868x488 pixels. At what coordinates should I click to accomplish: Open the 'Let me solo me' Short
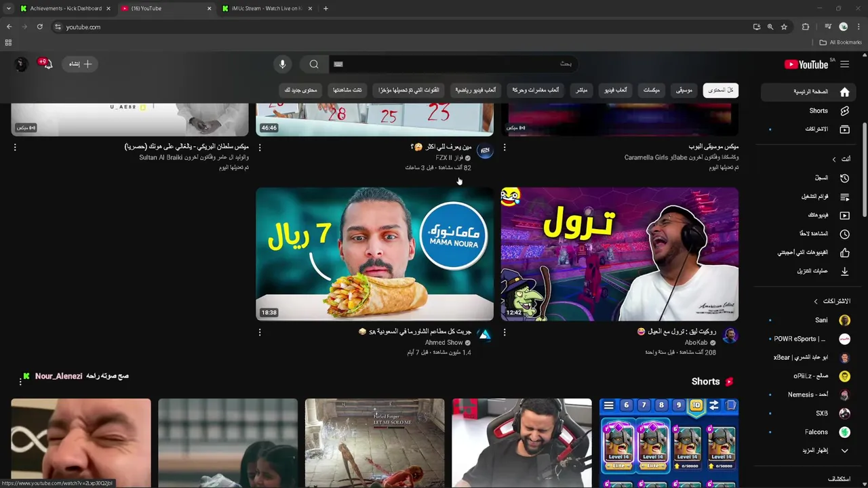click(x=374, y=443)
